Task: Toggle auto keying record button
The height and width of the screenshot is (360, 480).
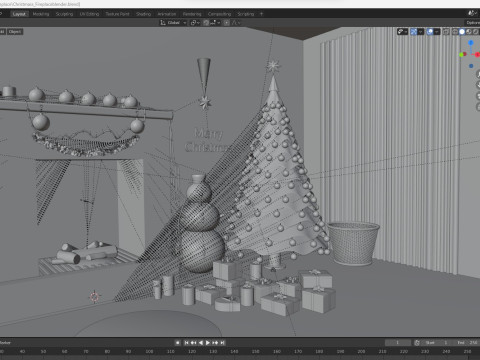Action: point(178,343)
